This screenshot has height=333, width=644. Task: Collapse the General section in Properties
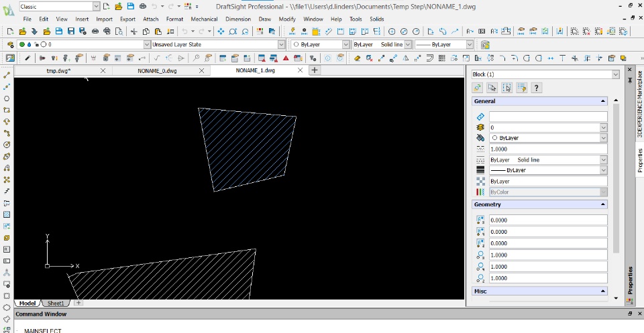coord(602,101)
